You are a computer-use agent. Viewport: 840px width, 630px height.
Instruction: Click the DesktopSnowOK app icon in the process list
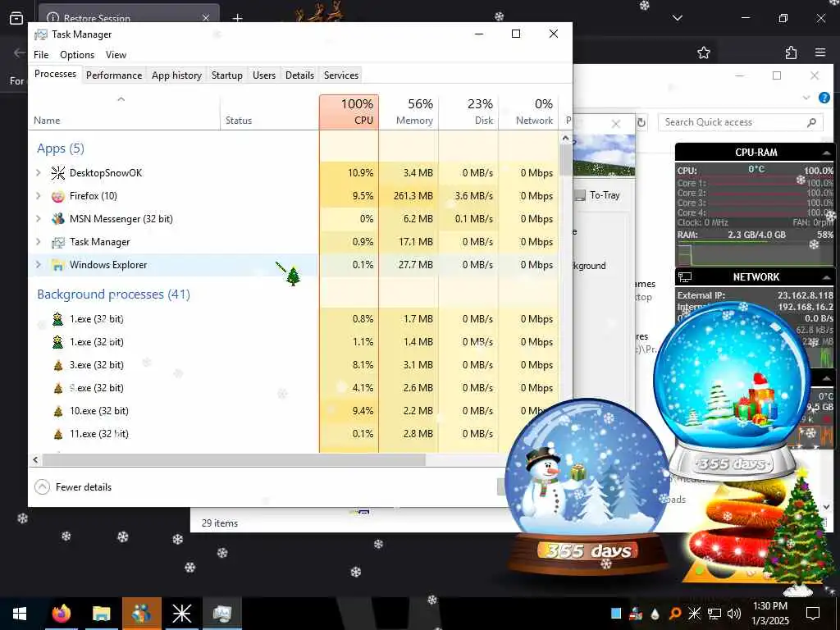[x=58, y=172]
